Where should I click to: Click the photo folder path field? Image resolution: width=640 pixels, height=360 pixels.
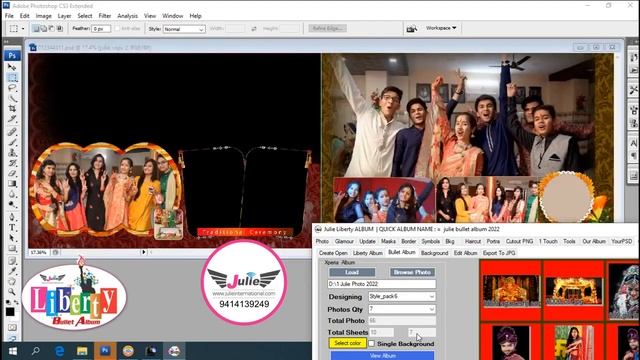point(382,284)
